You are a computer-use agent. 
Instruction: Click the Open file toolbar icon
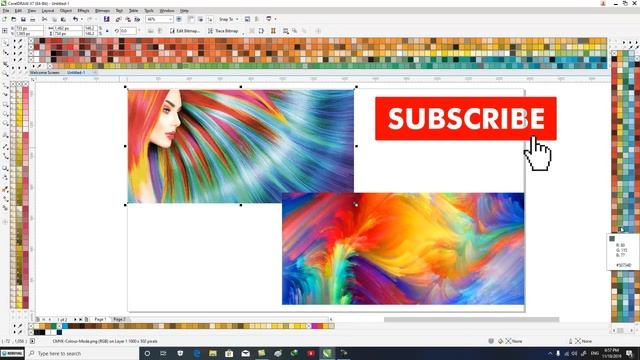[13, 19]
